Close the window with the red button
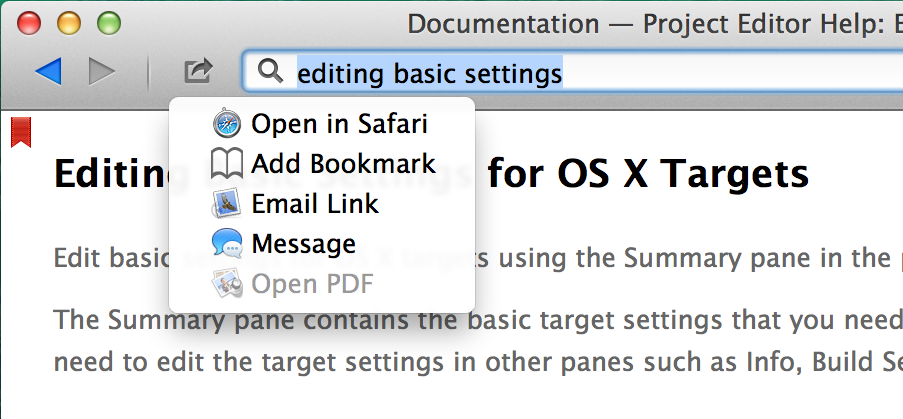 [x=28, y=24]
